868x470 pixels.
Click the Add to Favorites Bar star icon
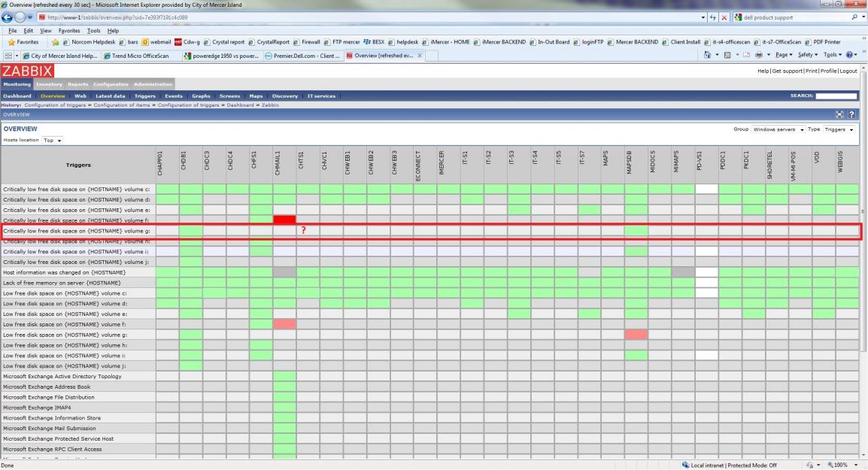click(x=56, y=42)
